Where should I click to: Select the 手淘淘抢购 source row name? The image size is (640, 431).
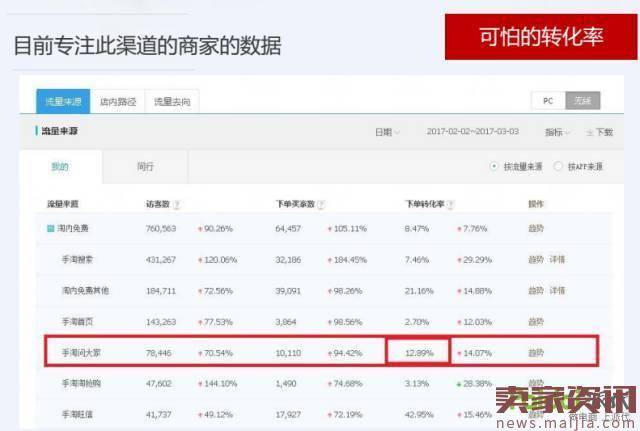(x=81, y=384)
